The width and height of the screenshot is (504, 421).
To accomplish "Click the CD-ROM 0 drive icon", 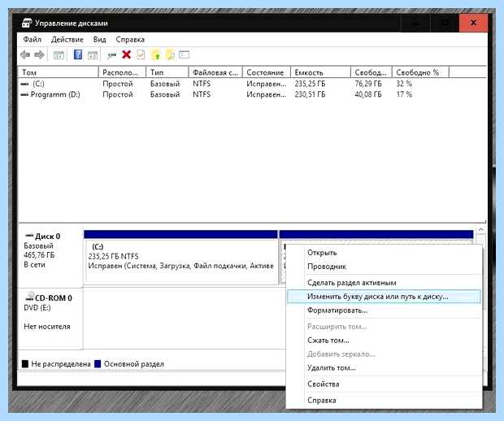I will [30, 297].
